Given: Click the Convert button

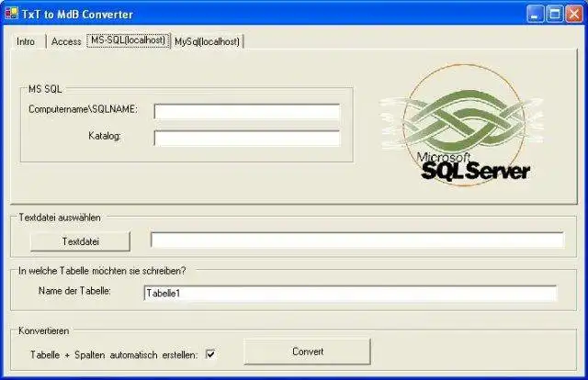Looking at the screenshot, I should [x=308, y=352].
